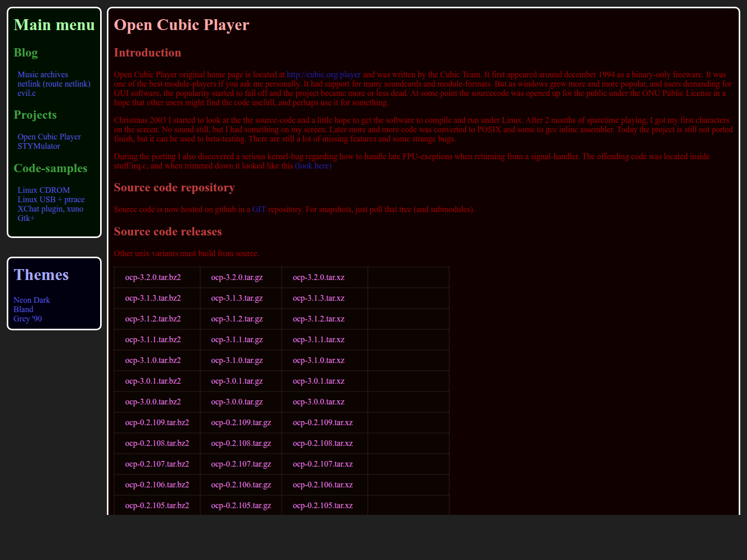Open Linux CDROM code sample
This screenshot has height=560, width=747.
[x=44, y=190]
